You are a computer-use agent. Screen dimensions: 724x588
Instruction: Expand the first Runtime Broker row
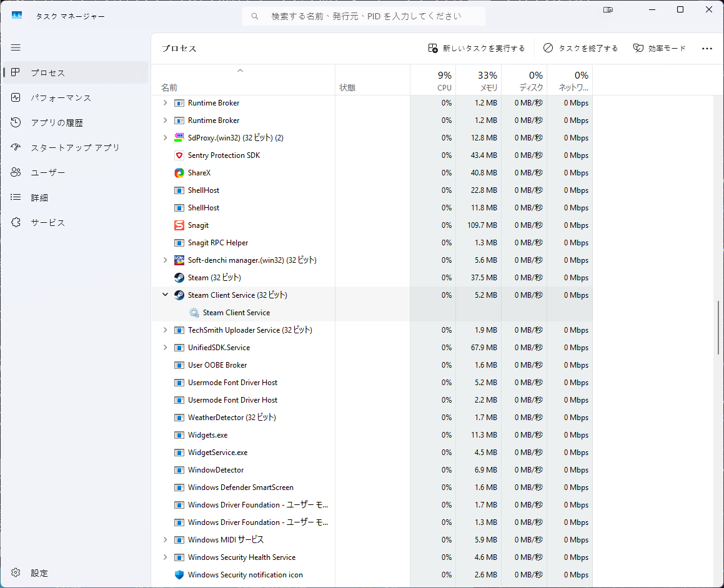click(x=166, y=103)
